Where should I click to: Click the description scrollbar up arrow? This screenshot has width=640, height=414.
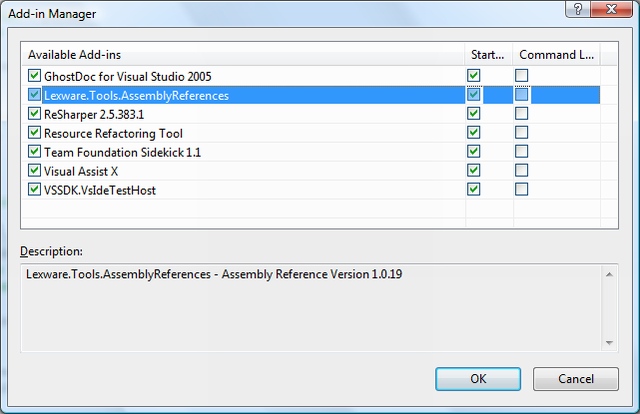[609, 274]
